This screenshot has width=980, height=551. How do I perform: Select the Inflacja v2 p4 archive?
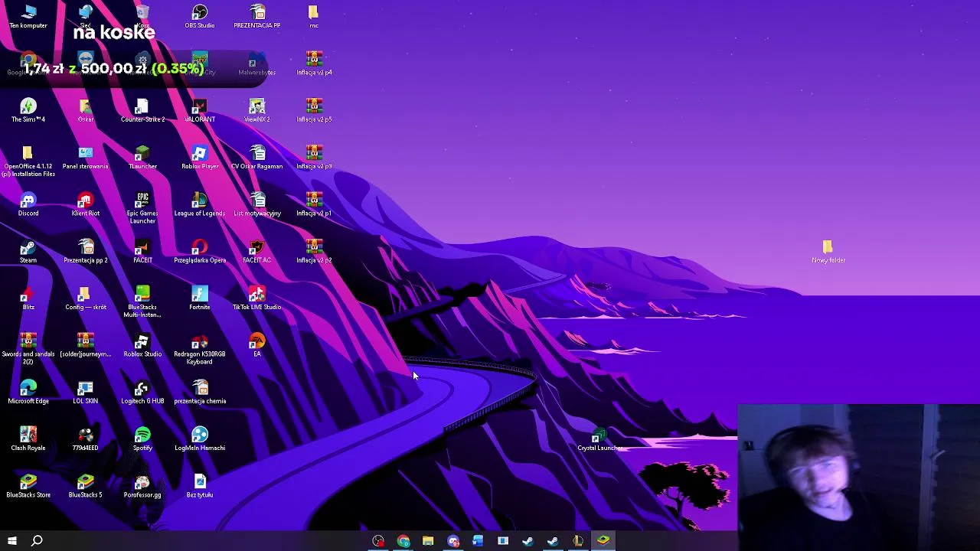tap(314, 63)
